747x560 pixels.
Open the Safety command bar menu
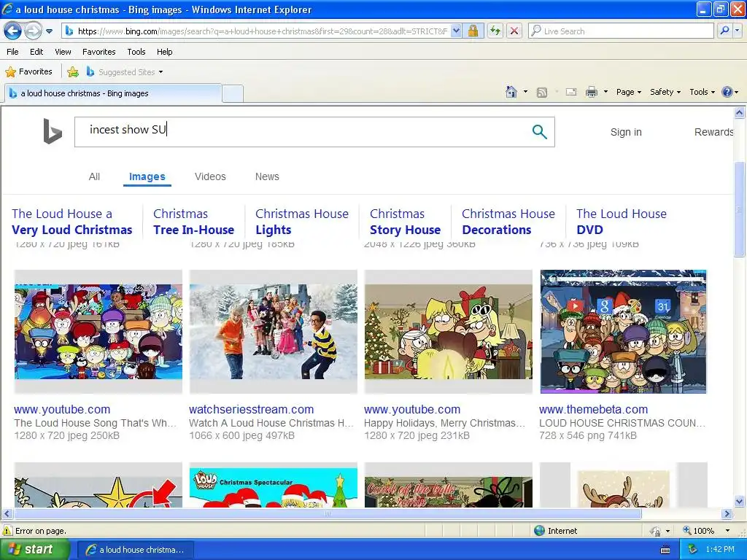point(665,92)
